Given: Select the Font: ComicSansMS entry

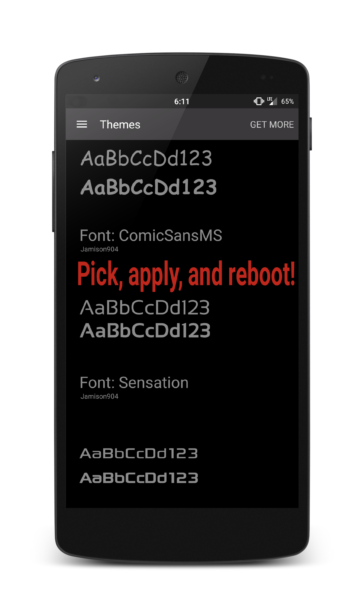Looking at the screenshot, I should coord(151,235).
